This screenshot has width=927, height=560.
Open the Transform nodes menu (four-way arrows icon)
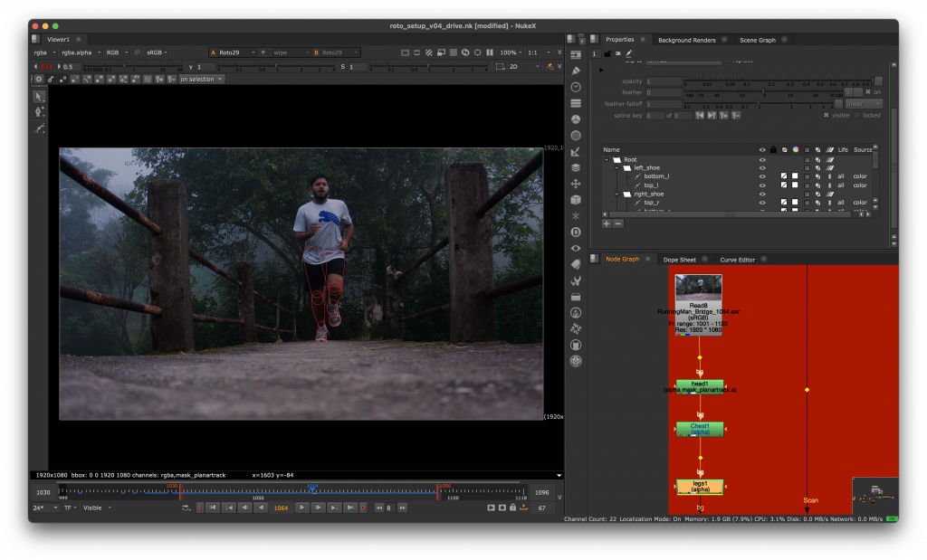tap(576, 184)
